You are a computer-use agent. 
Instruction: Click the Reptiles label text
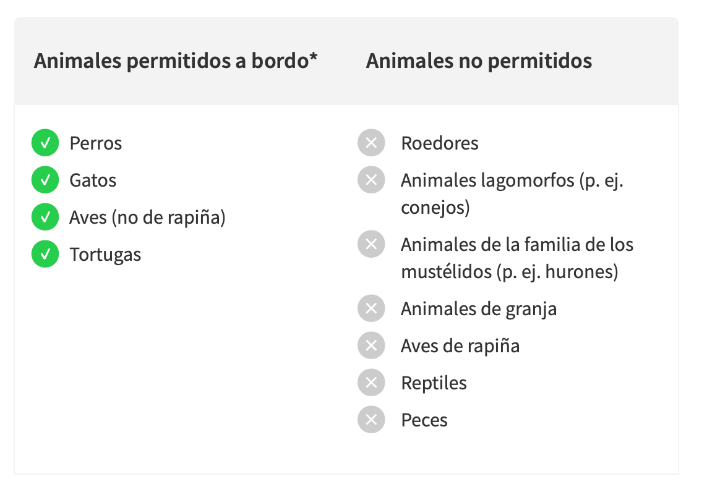(434, 383)
